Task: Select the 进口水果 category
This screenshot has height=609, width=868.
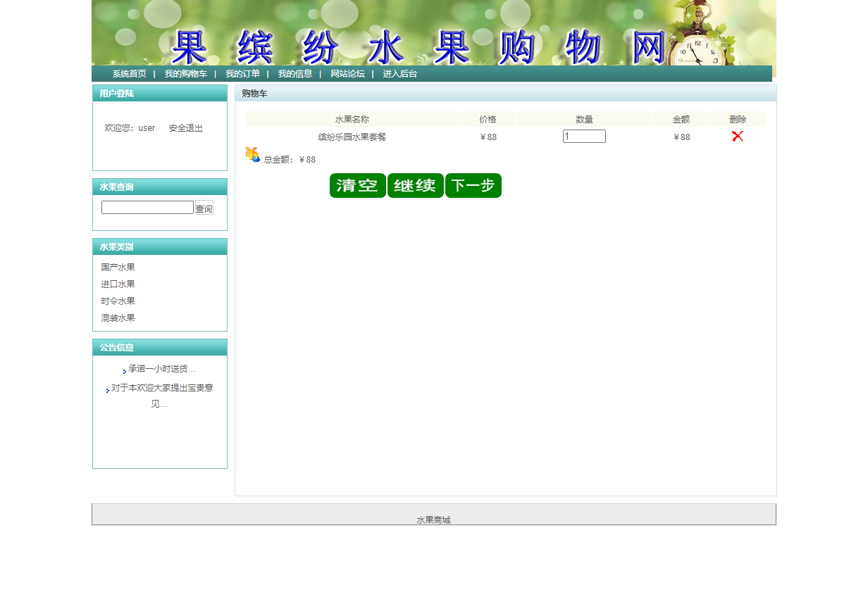Action: coord(118,284)
